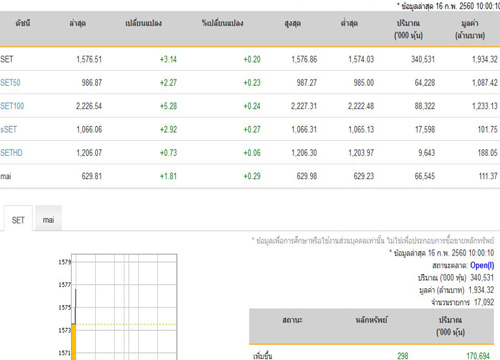This screenshot has width=500, height=360.
Task: Click the SET latest value 1,576.51
Action: [x=89, y=59]
